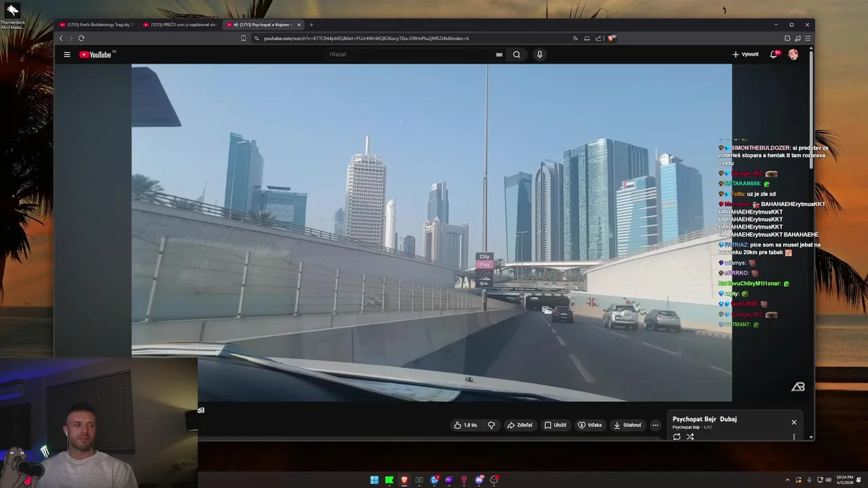Go back in browser history
The width and height of the screenshot is (868, 488).
pos(61,38)
